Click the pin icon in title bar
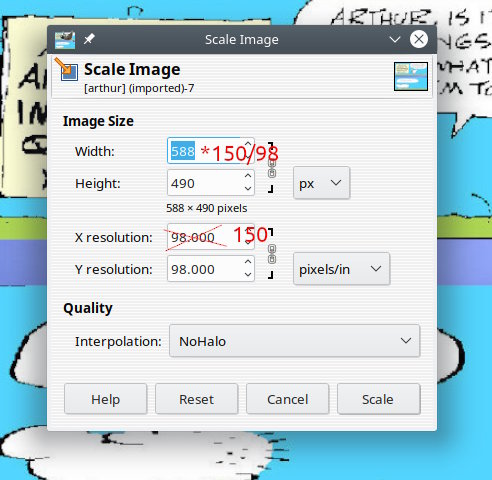The width and height of the screenshot is (492, 480). [89, 39]
